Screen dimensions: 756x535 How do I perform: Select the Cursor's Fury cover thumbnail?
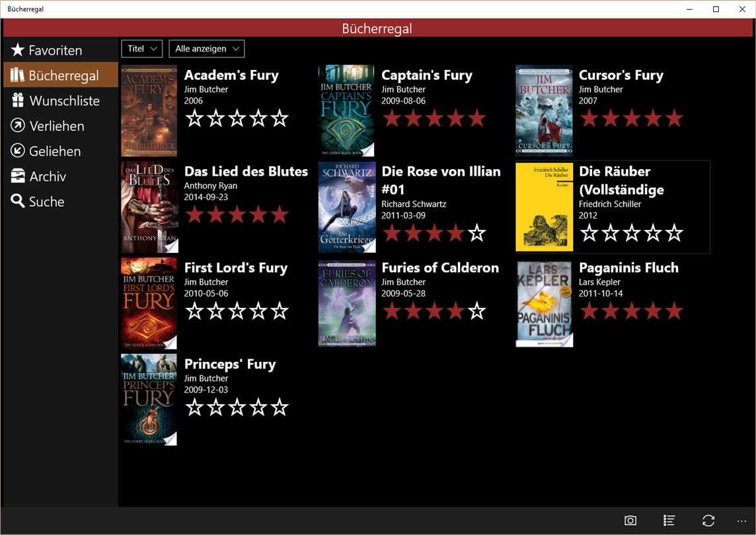(545, 111)
